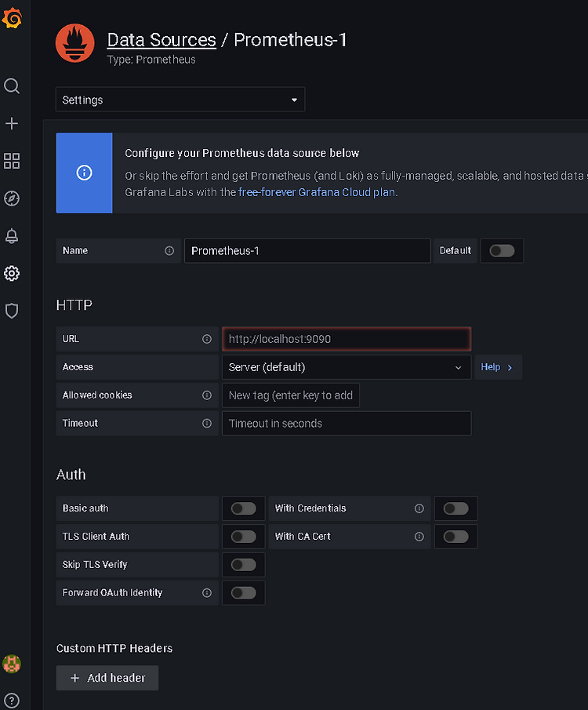Open the Access Server (default) dropdown
Viewport: 588px width, 710px height.
pos(347,367)
